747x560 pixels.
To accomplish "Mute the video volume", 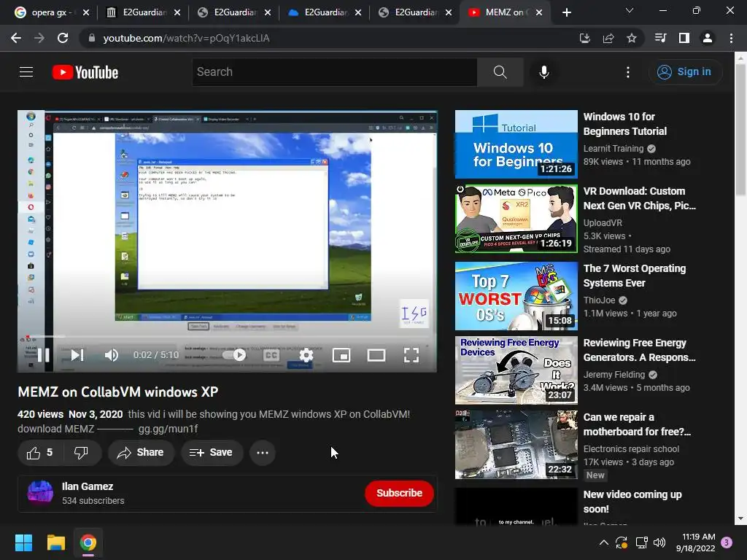I will tap(111, 355).
